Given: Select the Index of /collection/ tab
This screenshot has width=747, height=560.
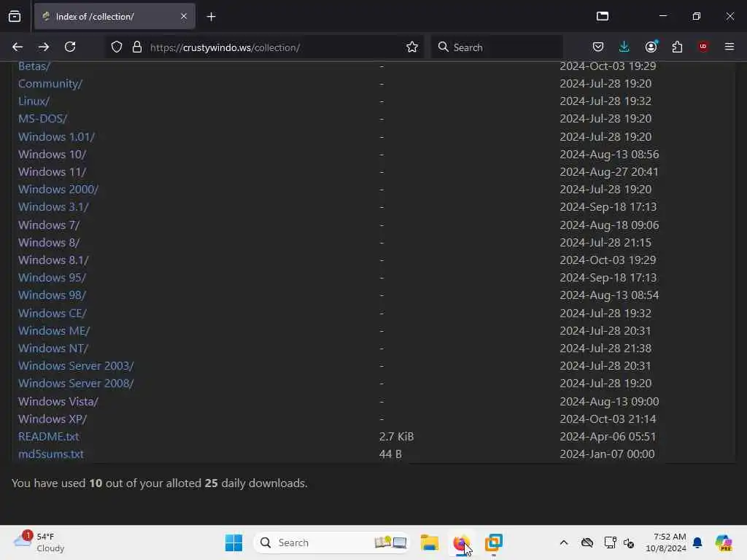Looking at the screenshot, I should click(x=115, y=16).
